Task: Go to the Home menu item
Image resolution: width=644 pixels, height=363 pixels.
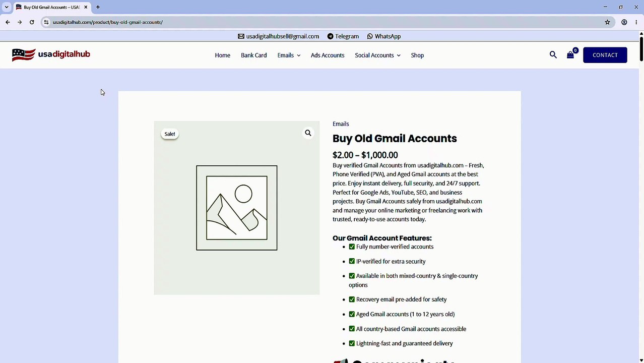Action: tap(222, 55)
